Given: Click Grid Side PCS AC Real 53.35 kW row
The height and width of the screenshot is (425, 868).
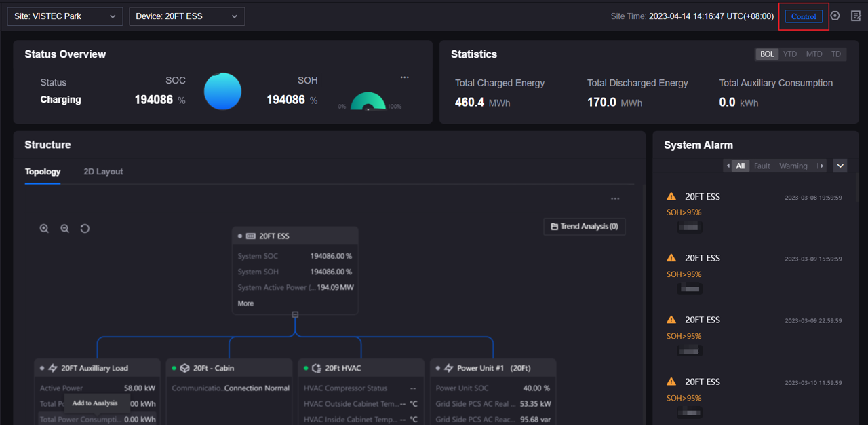Looking at the screenshot, I should click(x=493, y=404).
